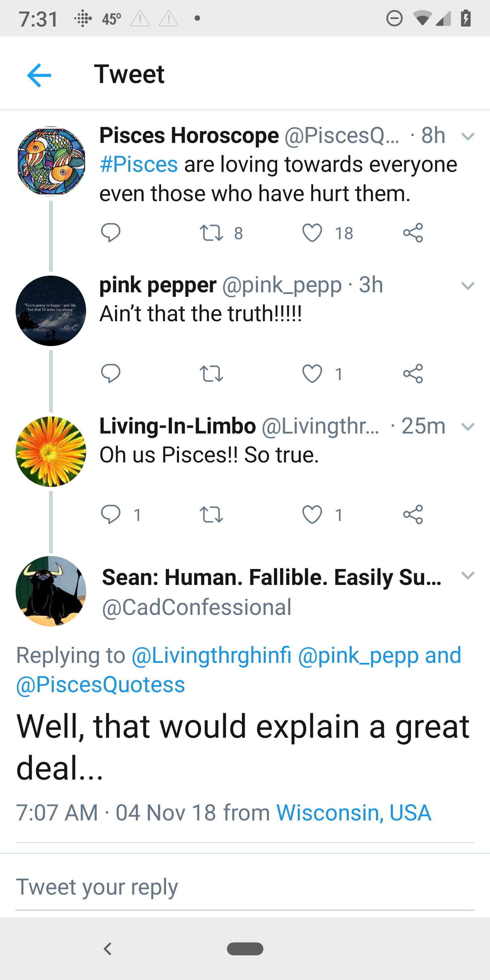Like the Pisces Horoscope tweet
490x980 pixels.
(312, 233)
